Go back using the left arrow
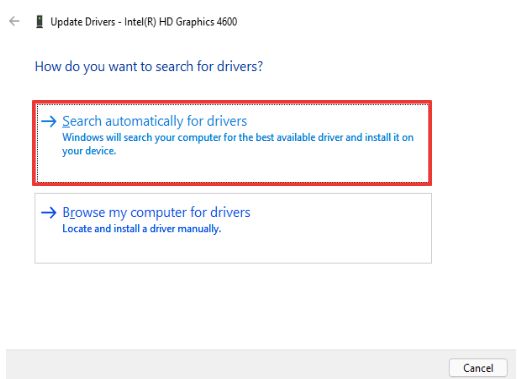The width and height of the screenshot is (517, 379). pos(14,21)
